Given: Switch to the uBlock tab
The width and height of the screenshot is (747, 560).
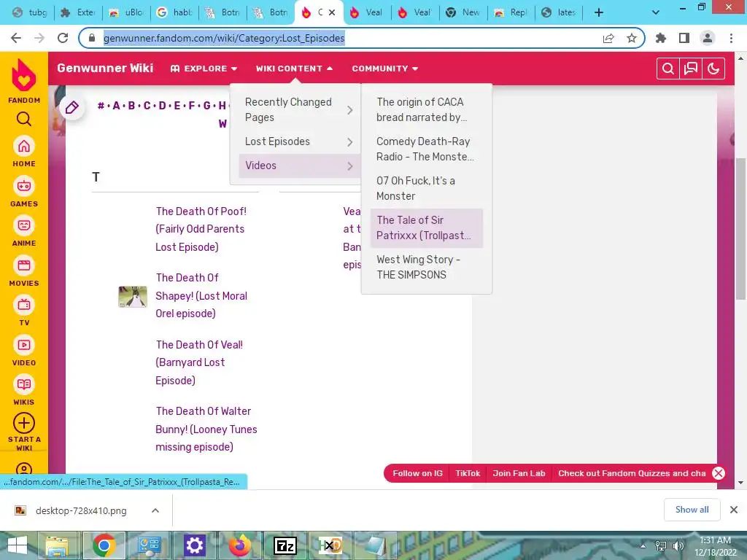Looking at the screenshot, I should (127, 13).
